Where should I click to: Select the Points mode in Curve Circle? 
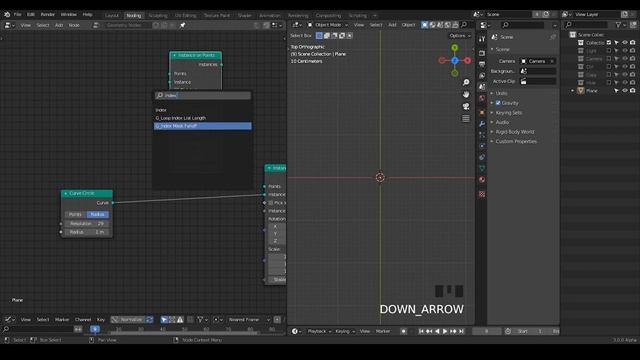[x=75, y=214]
